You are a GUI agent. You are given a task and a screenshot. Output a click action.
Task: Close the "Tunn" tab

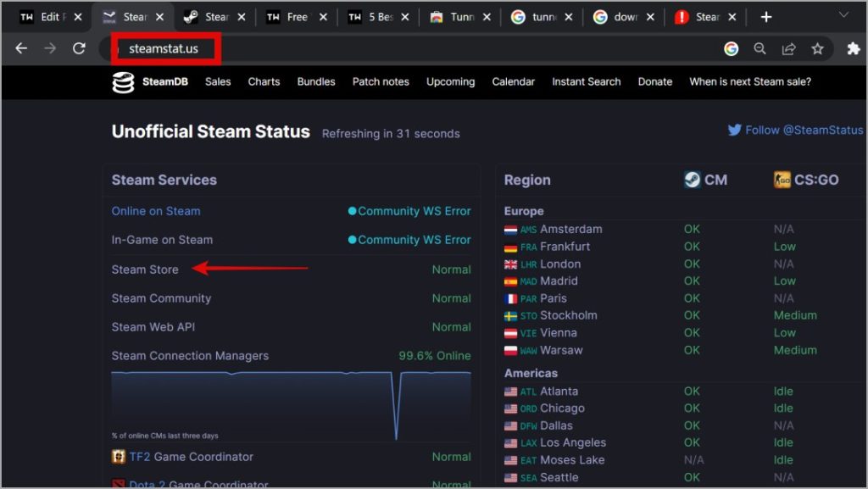point(487,17)
